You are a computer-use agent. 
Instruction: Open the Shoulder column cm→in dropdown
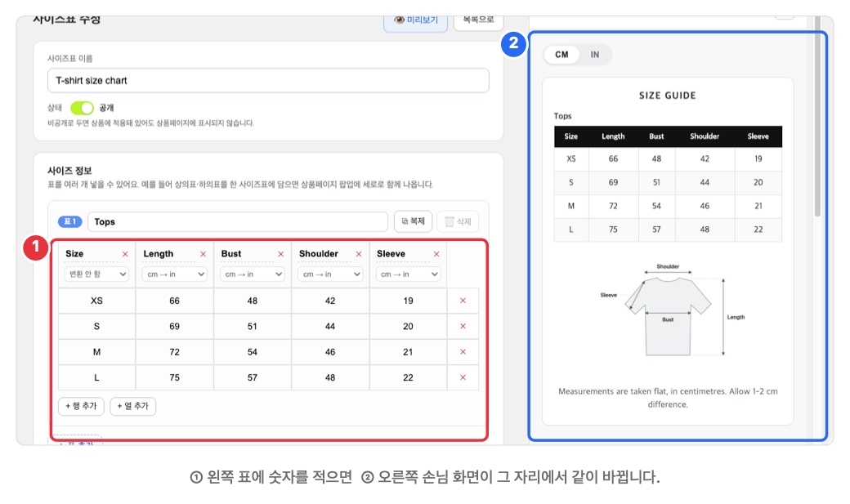click(x=330, y=274)
